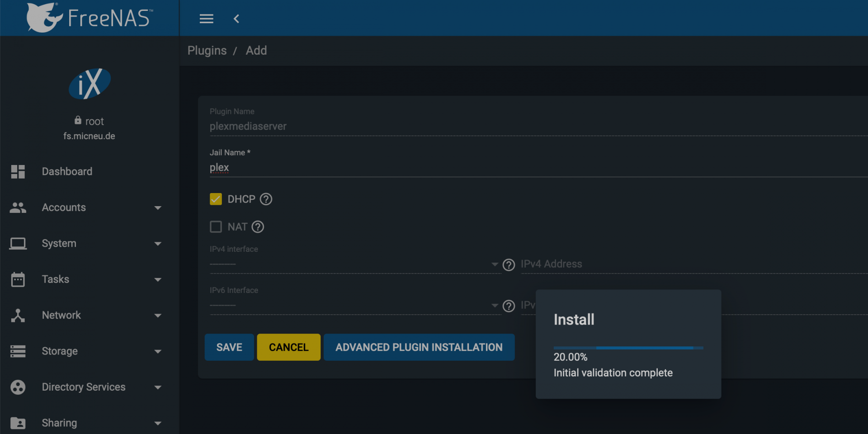Enable the NAT checkbox
Screen dimensions: 868x434
click(x=216, y=227)
